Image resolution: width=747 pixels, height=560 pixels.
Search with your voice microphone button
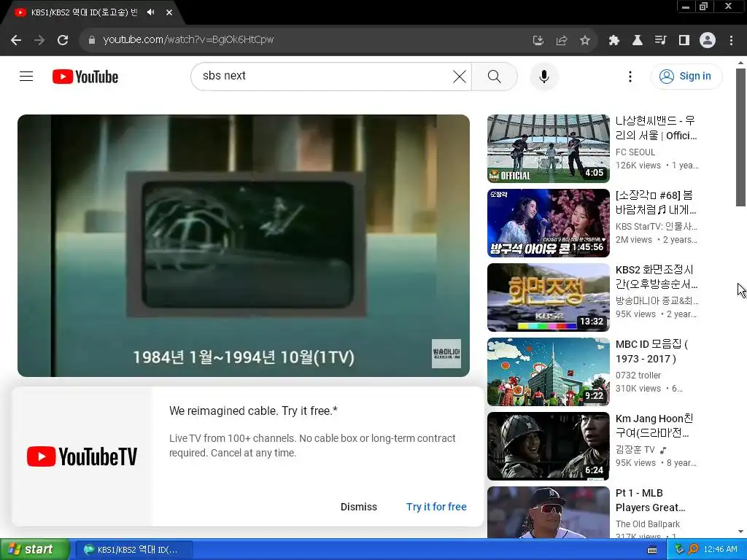544,76
